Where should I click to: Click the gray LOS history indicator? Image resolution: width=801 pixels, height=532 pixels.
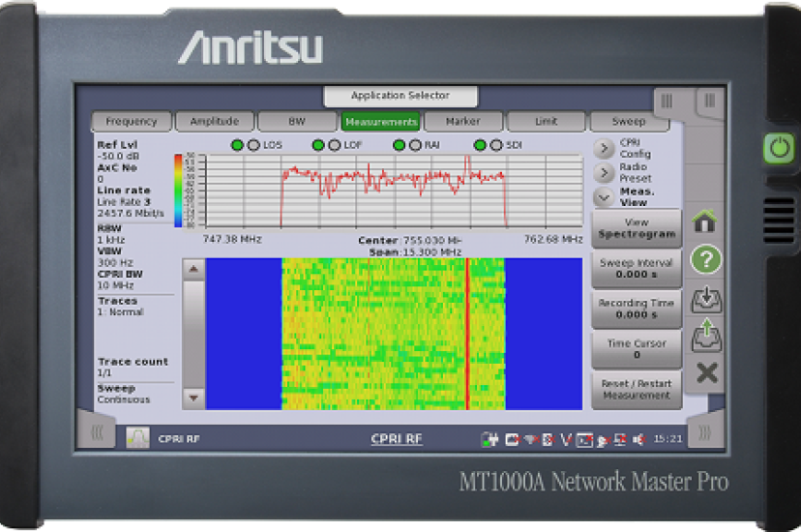coord(253,145)
